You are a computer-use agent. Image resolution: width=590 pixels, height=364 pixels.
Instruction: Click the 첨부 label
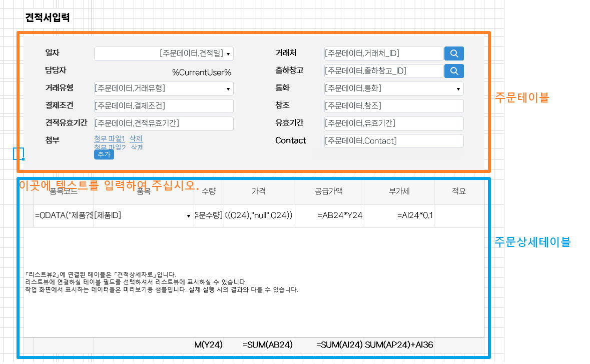pos(53,140)
